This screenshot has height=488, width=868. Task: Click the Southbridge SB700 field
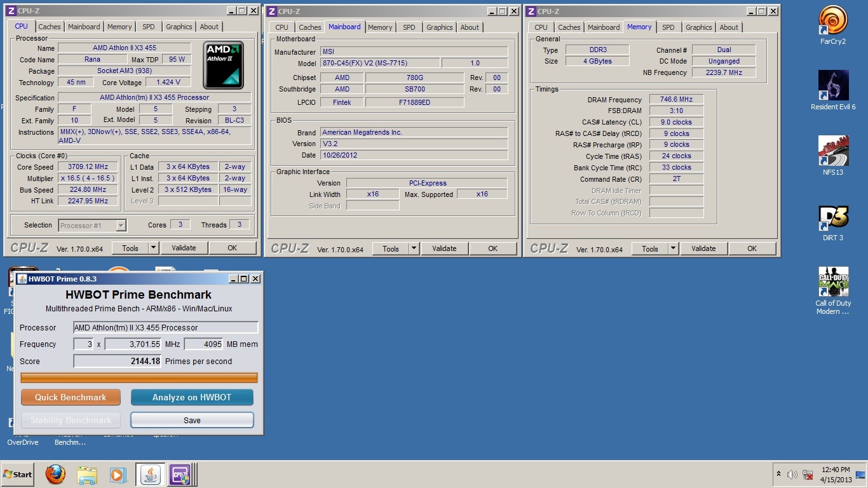click(x=415, y=89)
